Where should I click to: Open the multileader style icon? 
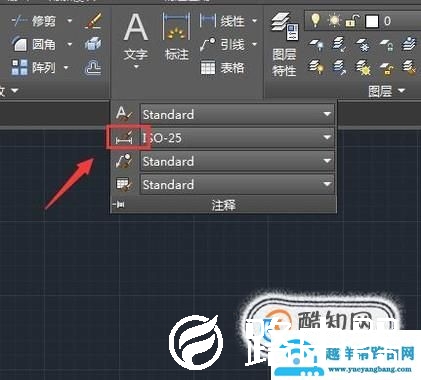[x=124, y=161]
